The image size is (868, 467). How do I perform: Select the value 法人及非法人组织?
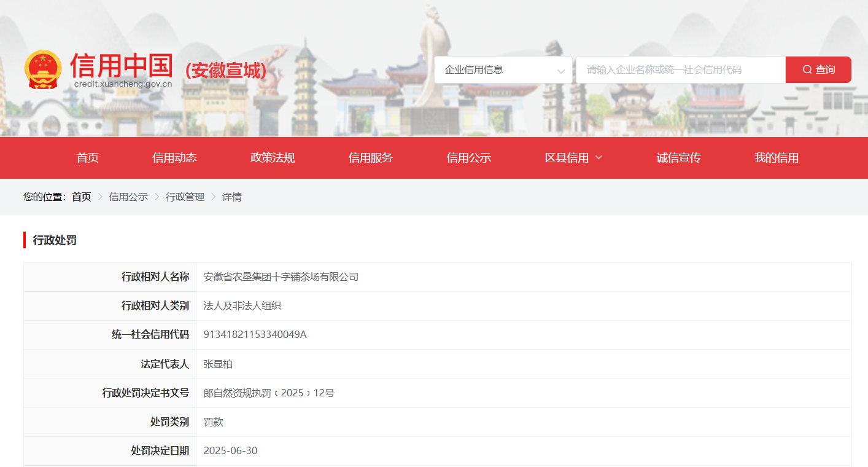(242, 306)
